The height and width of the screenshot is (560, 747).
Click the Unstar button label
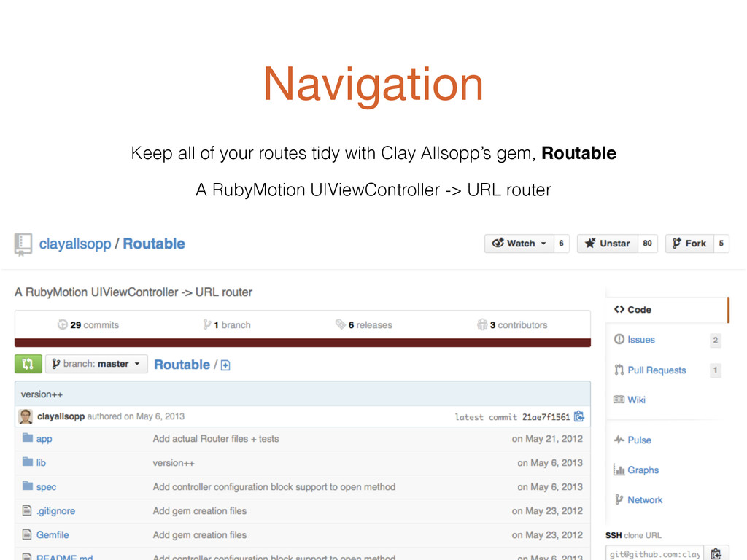click(614, 244)
